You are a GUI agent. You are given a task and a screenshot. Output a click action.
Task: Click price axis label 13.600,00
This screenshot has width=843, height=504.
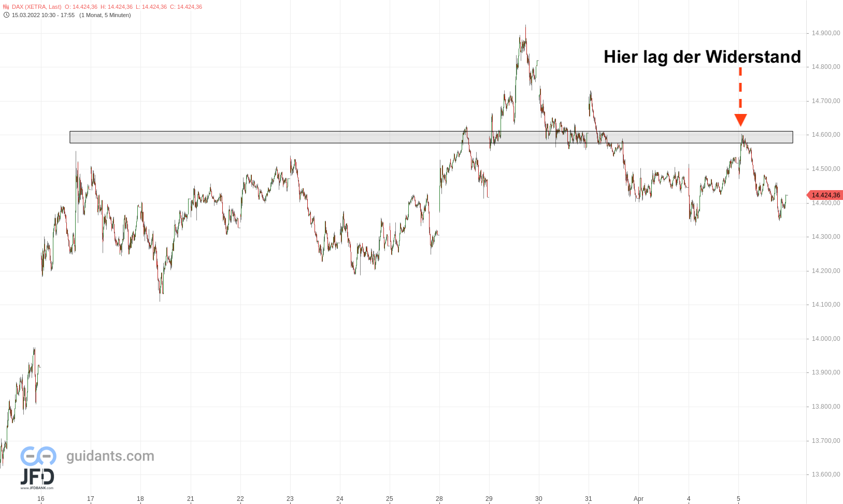point(826,474)
